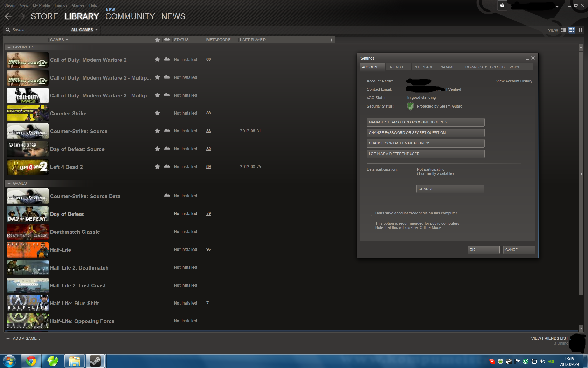
Task: Click CHANGE PASSWORD OR SECRET QUESTION button
Action: 426,133
